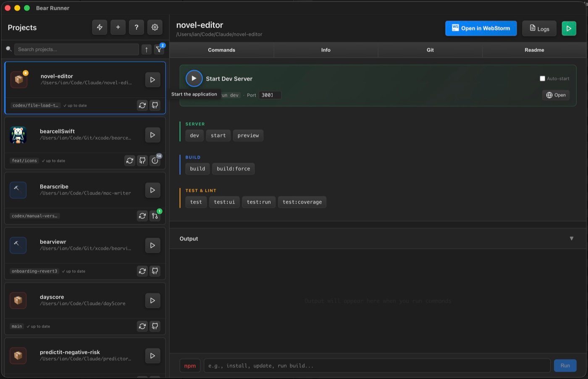Enable Auto-start for the dev server
588x379 pixels.
pos(542,78)
